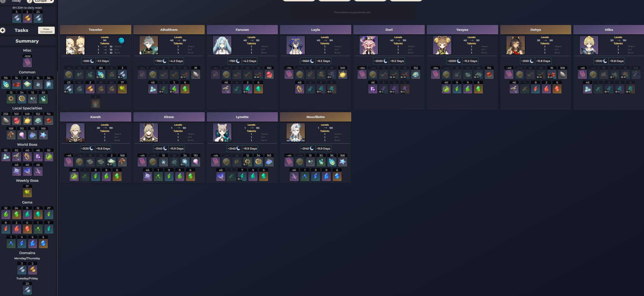The image size is (644, 296).
Task: Click the Traveler Anemo element icon
Action: pos(121,41)
